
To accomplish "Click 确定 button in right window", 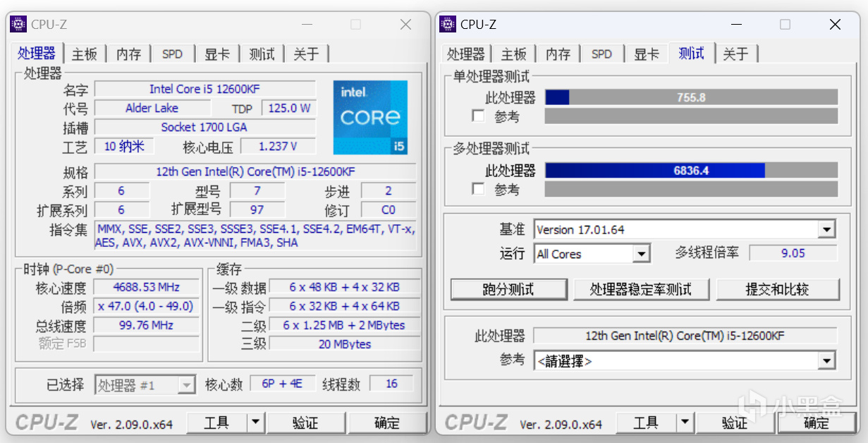I will coord(816,423).
